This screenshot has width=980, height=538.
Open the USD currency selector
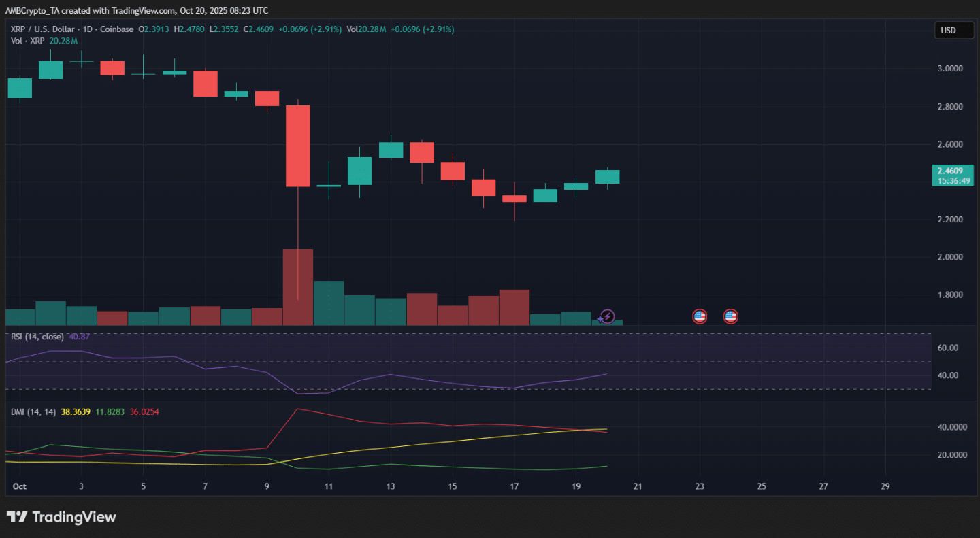953,30
